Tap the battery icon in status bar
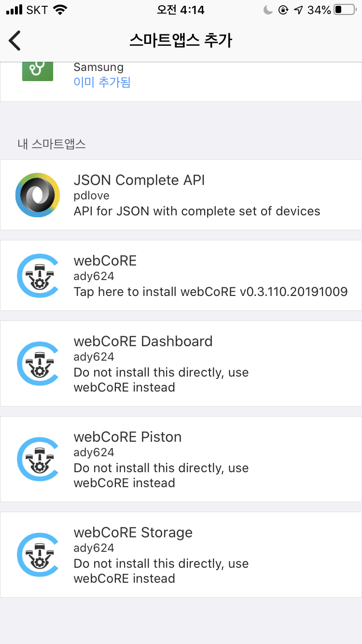The height and width of the screenshot is (644, 362). pyautogui.click(x=344, y=10)
